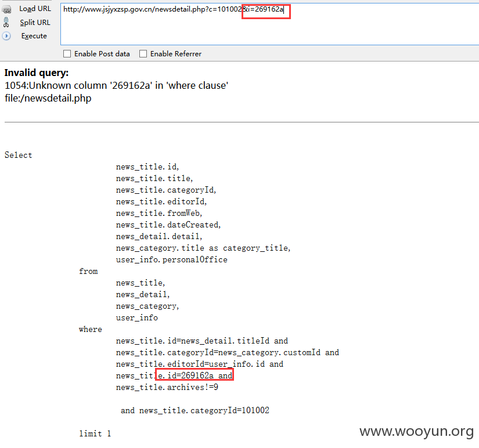This screenshot has height=448, width=479.
Task: Click the 'news_title.id=269162a and' line
Action: (x=174, y=375)
